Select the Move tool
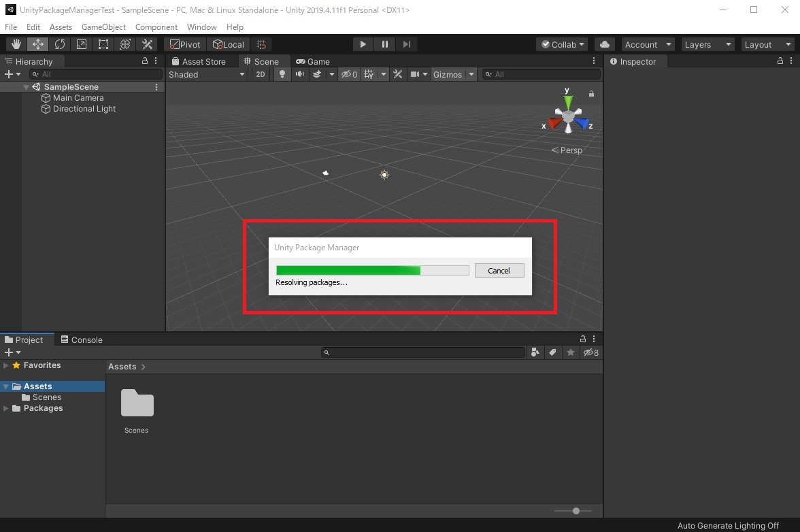 pos(38,44)
